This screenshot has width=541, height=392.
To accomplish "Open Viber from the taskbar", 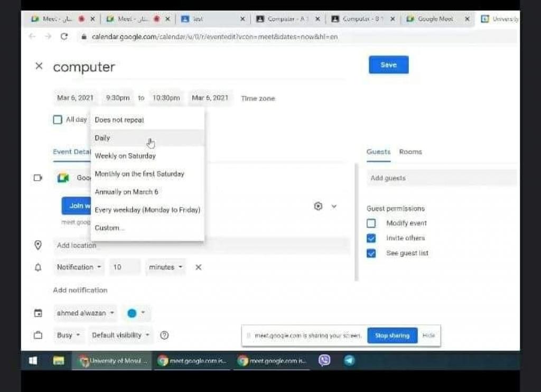I will (x=324, y=360).
